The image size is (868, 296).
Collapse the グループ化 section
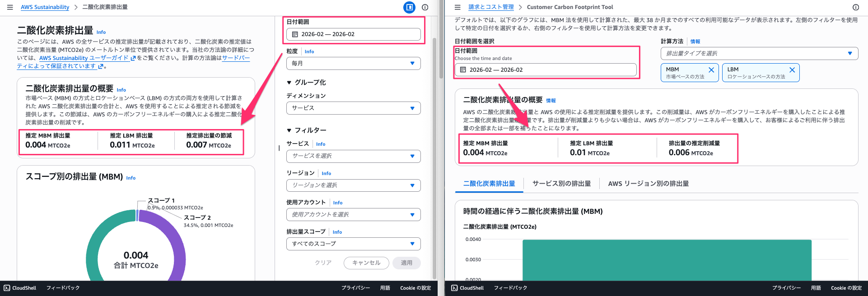point(306,83)
